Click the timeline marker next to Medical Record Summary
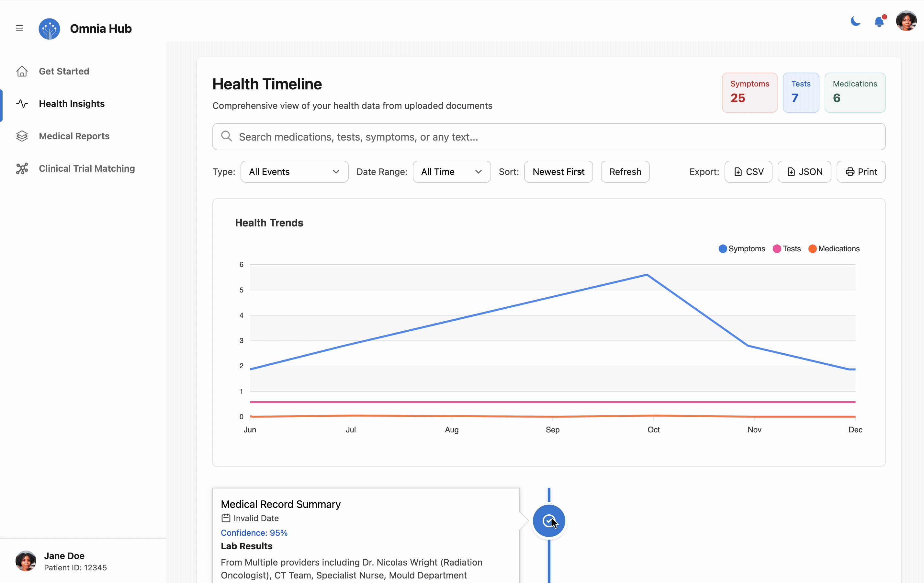 (x=549, y=521)
